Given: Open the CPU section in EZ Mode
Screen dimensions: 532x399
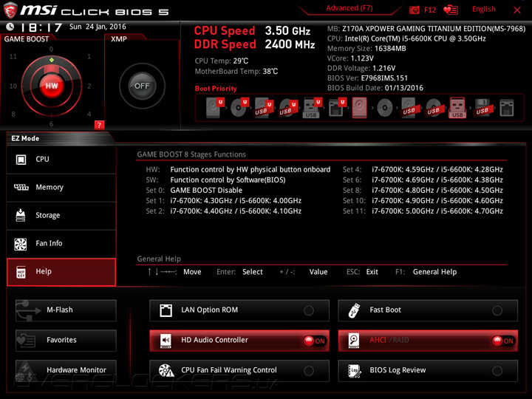Looking at the screenshot, I should click(x=61, y=160).
